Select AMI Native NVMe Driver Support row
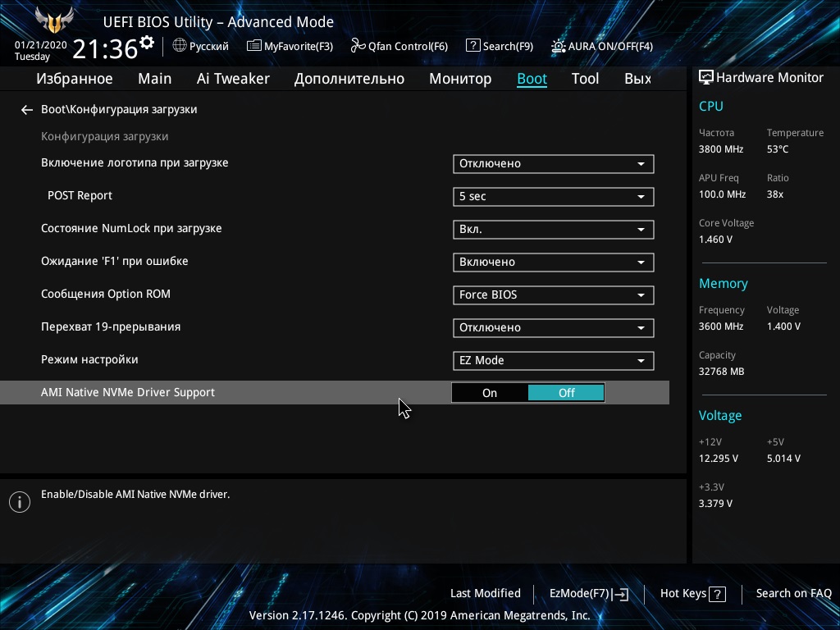This screenshot has height=630, width=840. tap(335, 393)
